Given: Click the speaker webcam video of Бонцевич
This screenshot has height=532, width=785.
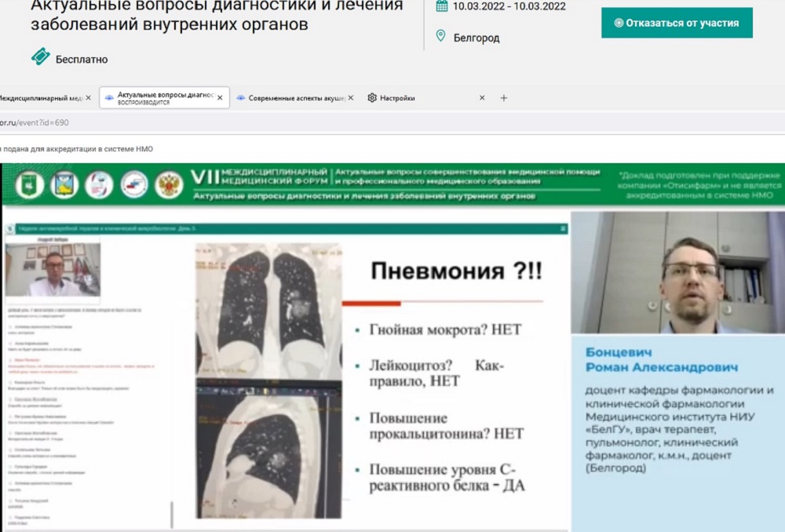Looking at the screenshot, I should [677, 272].
